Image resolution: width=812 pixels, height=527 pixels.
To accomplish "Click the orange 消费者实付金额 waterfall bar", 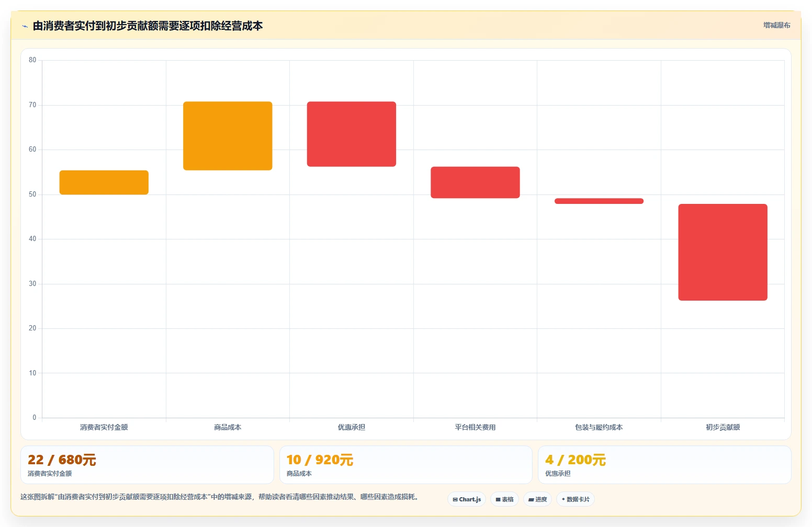I will pyautogui.click(x=104, y=182).
